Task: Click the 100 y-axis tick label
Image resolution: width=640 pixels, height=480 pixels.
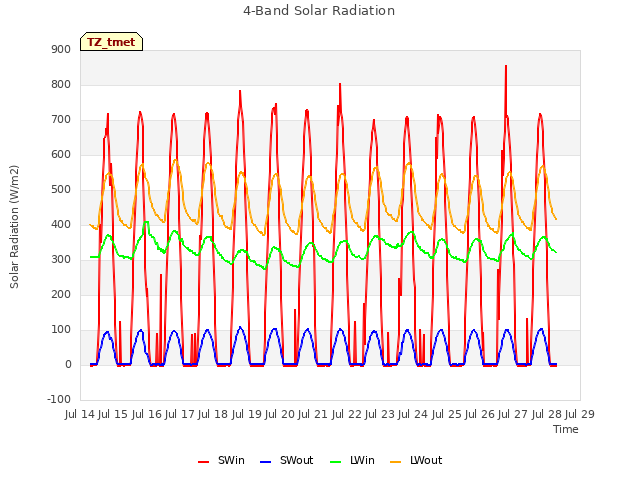Action: point(61,329)
